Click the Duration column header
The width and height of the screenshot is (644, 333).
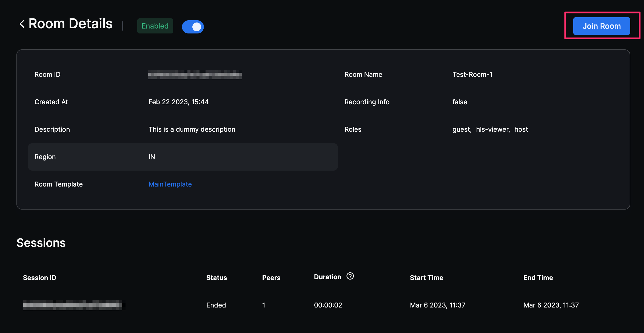click(327, 277)
